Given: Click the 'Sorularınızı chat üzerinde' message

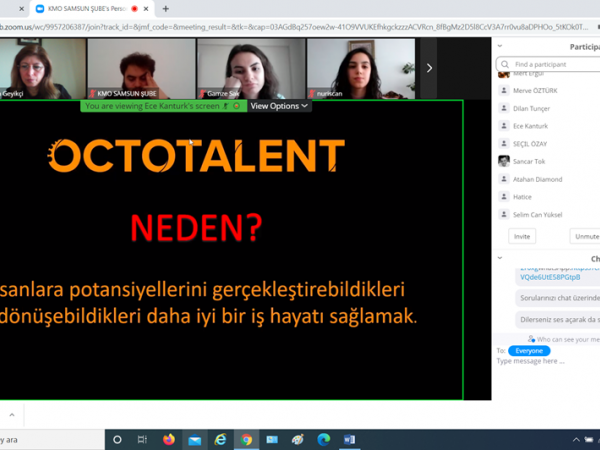Looking at the screenshot, I should click(x=558, y=298).
